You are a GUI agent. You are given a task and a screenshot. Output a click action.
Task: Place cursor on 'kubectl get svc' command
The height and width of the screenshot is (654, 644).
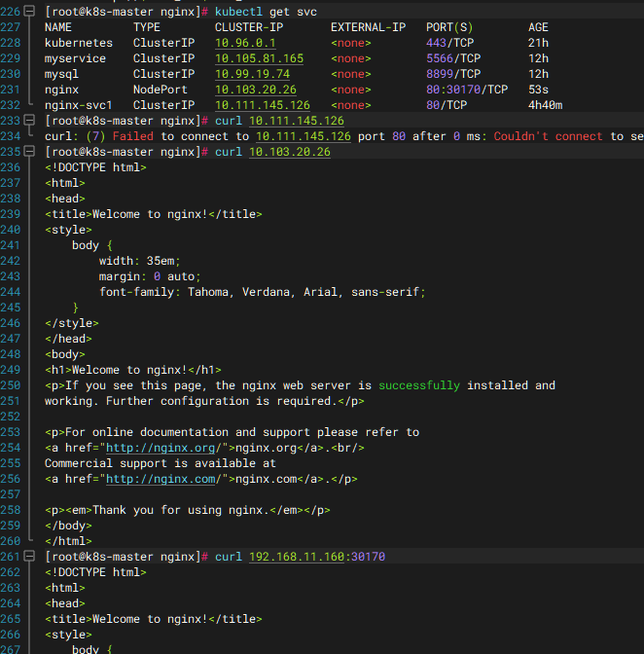(x=266, y=12)
